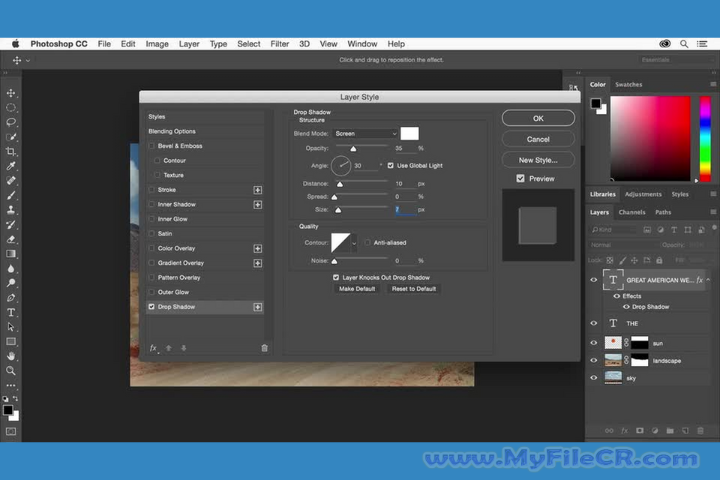Hide the landscape layer
The height and width of the screenshot is (480, 720).
pyautogui.click(x=594, y=361)
